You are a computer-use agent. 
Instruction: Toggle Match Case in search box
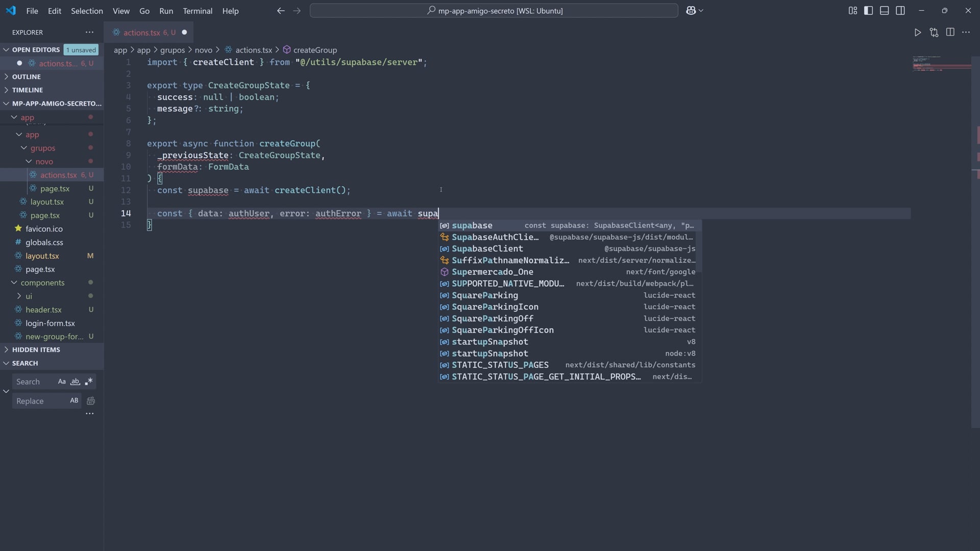click(62, 382)
